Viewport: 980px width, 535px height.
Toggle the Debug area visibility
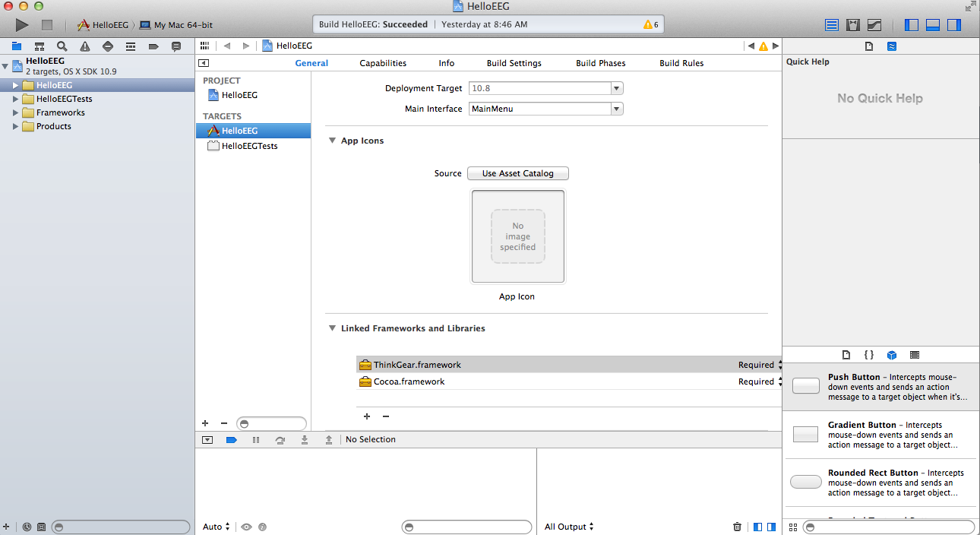[x=933, y=25]
